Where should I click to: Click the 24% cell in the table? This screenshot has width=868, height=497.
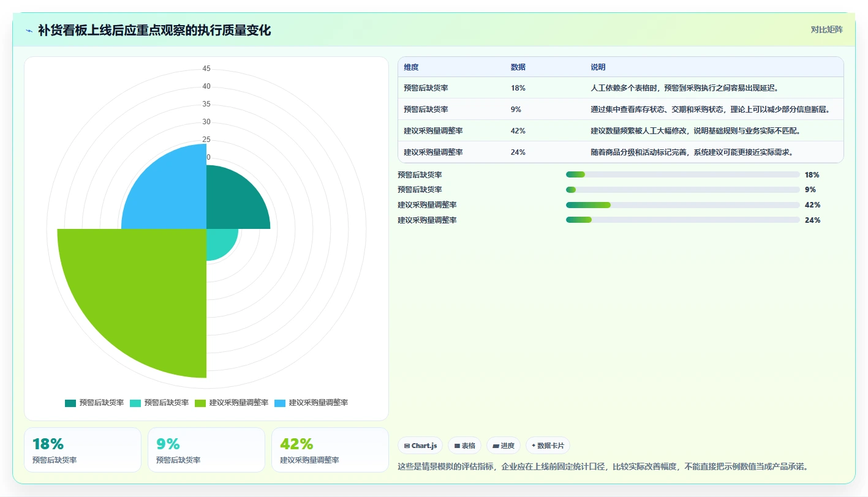pyautogui.click(x=518, y=152)
